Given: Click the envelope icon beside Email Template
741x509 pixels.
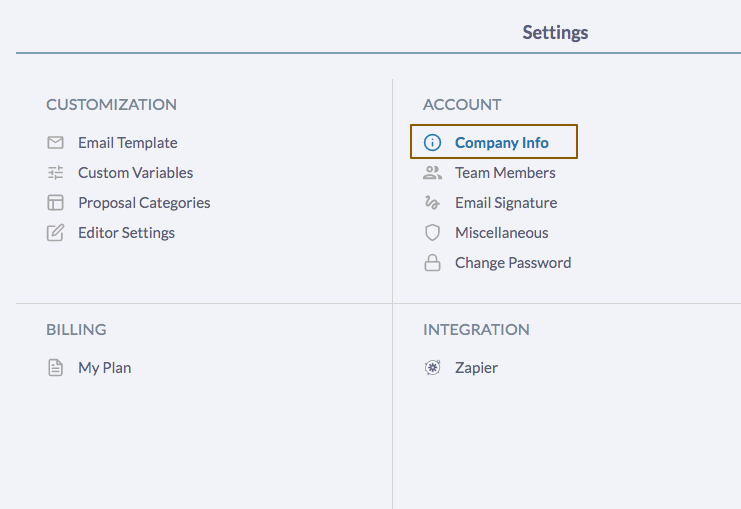Looking at the screenshot, I should [55, 143].
